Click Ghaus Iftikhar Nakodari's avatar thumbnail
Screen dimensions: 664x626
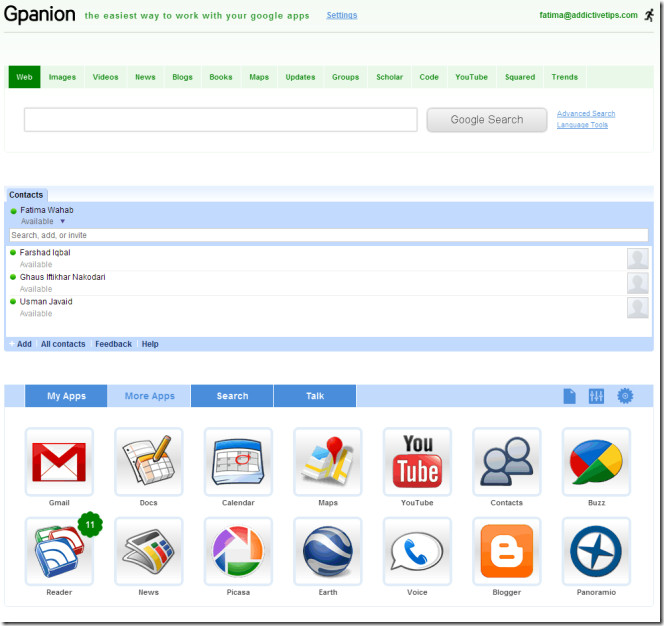point(638,283)
